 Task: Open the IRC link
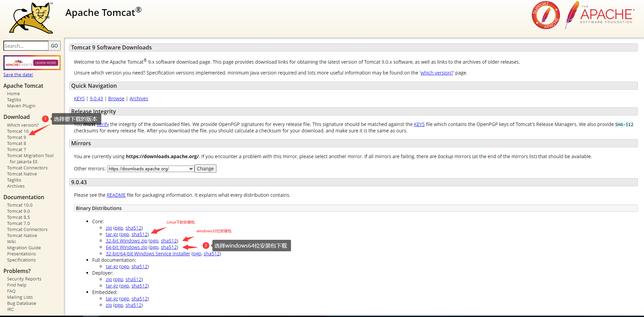[x=11, y=310]
